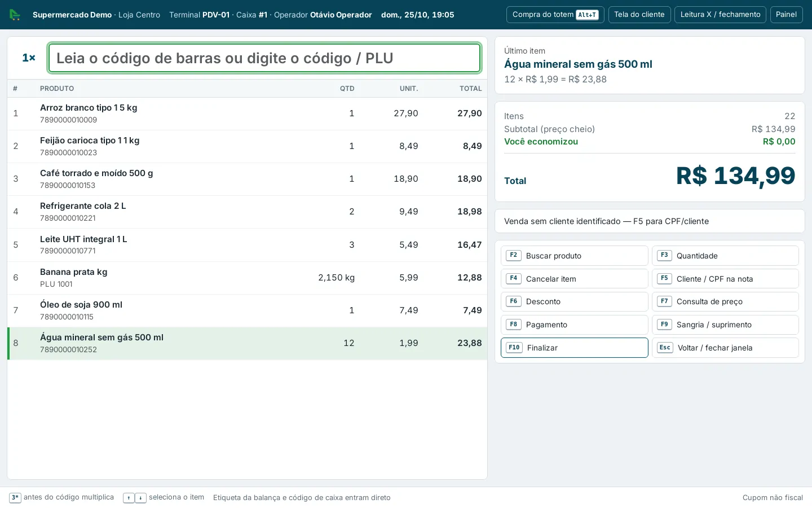Focus the barcode / PLU input field
The height and width of the screenshot is (508, 812).
(x=264, y=58)
